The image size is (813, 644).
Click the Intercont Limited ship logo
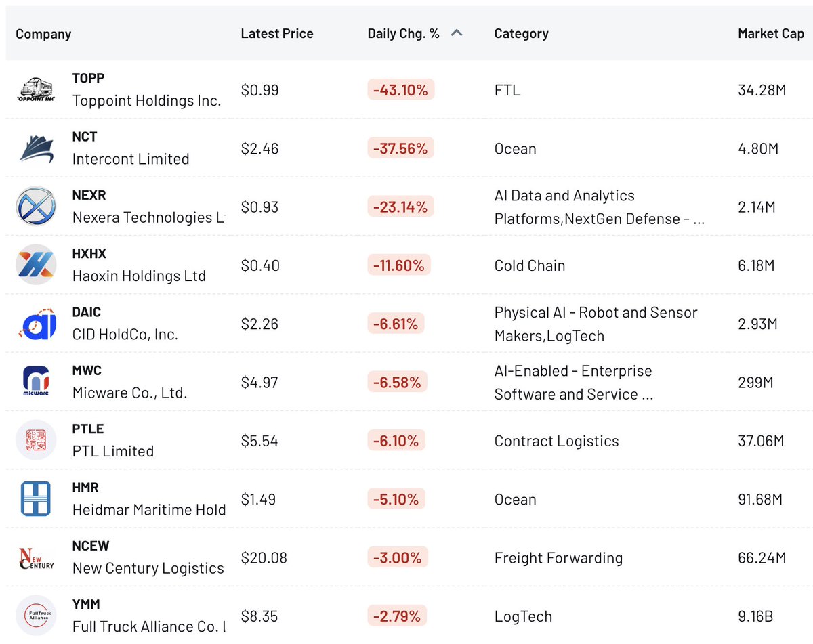(35, 148)
